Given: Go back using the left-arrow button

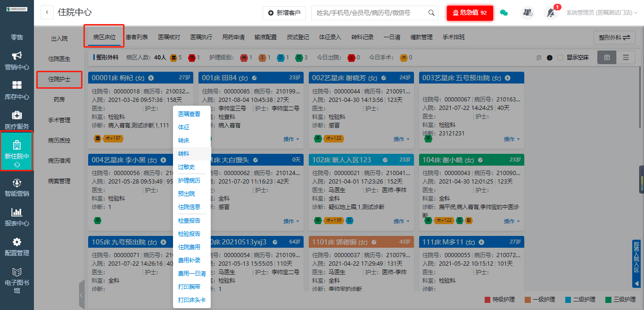Looking at the screenshot, I should [47, 13].
